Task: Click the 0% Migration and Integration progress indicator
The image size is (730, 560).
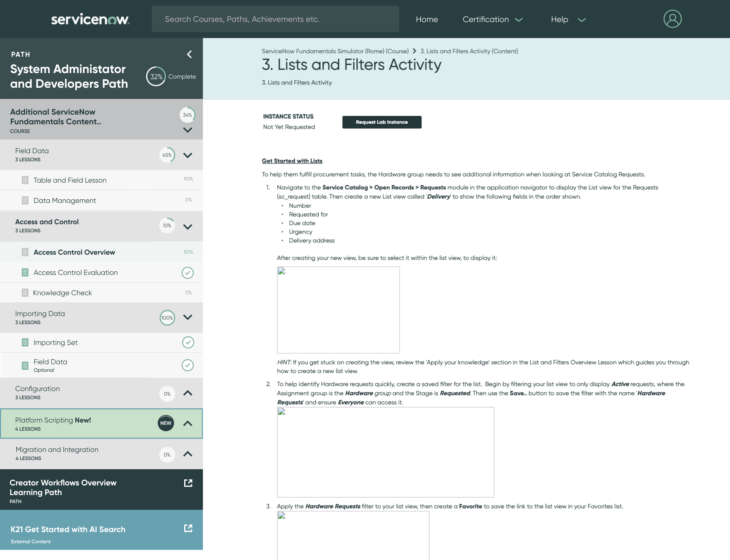Action: point(167,455)
